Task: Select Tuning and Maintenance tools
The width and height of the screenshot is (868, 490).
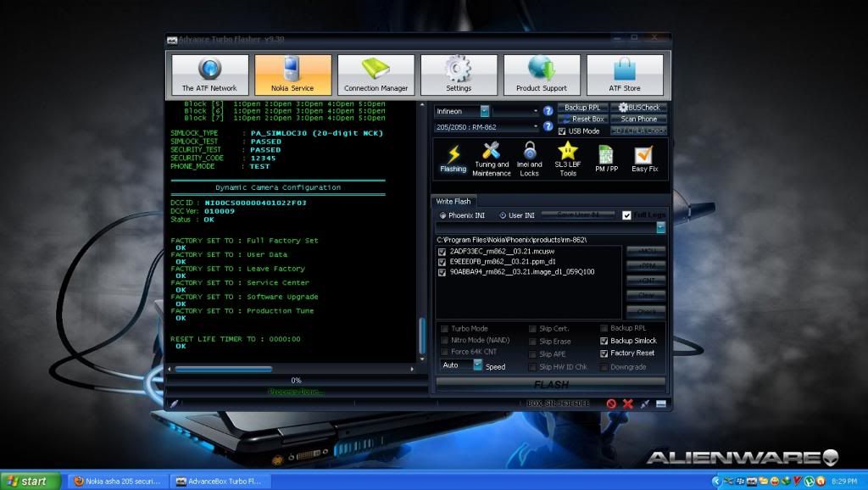Action: (x=492, y=158)
